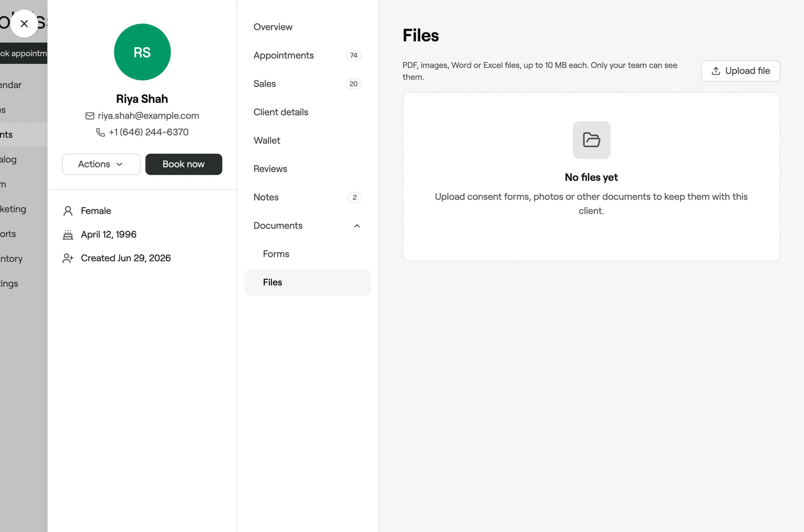This screenshot has width=804, height=532.
Task: Click the birthday cake icon
Action: click(x=68, y=235)
